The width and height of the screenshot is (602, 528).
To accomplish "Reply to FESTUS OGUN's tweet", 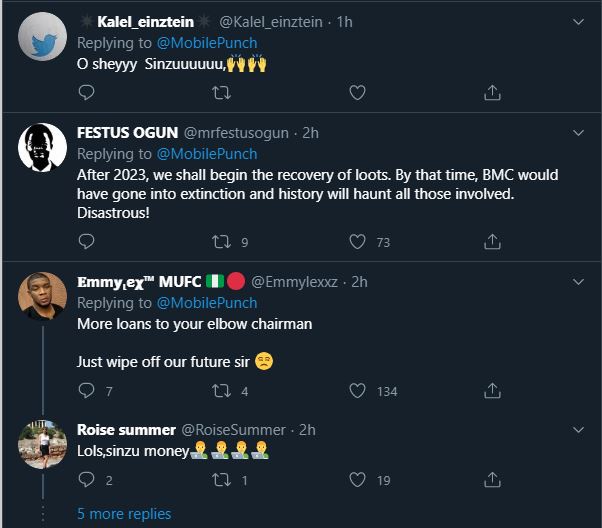I will (x=86, y=241).
